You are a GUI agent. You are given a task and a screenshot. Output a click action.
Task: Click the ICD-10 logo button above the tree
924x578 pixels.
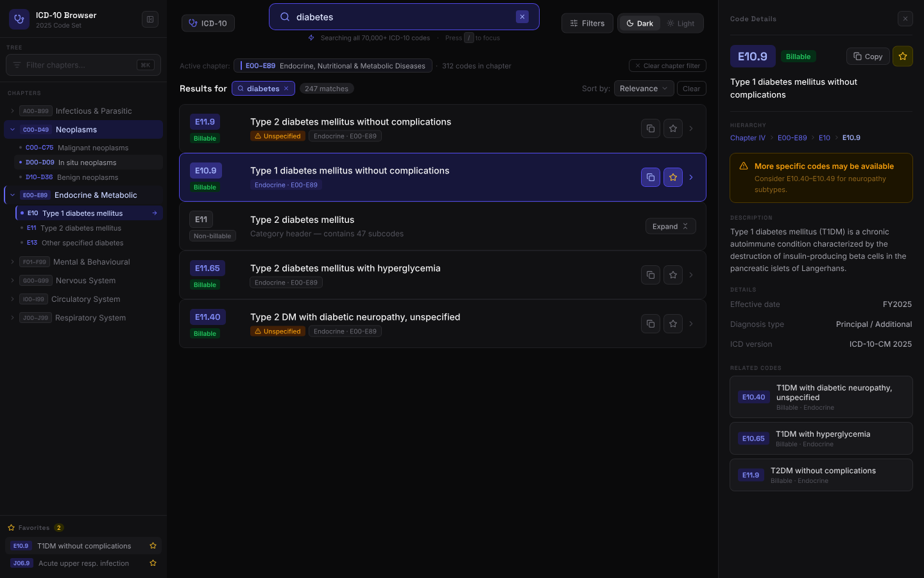(x=208, y=22)
